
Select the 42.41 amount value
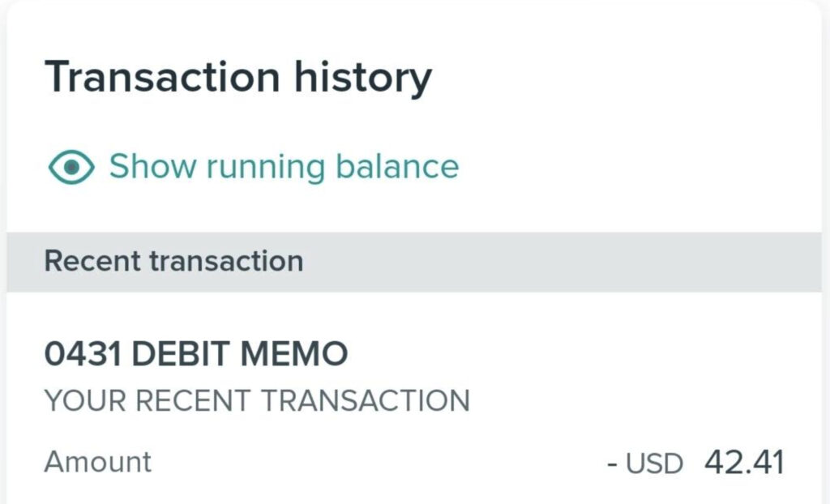(x=744, y=463)
